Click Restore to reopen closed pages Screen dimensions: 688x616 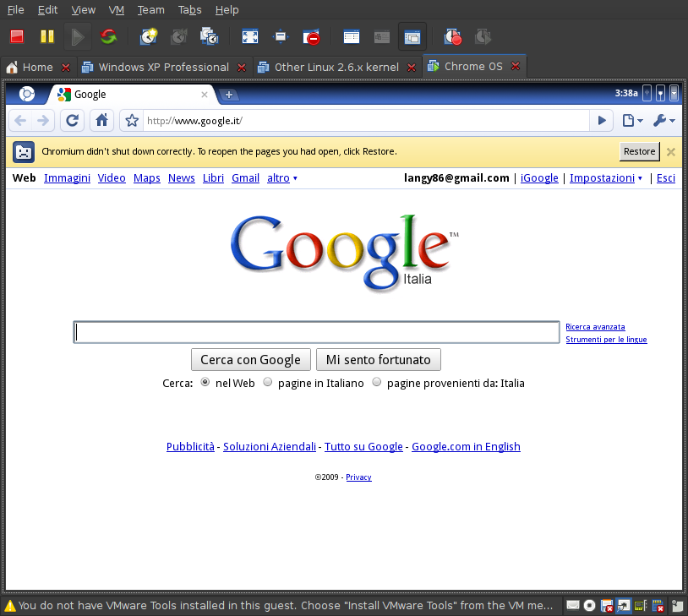639,151
